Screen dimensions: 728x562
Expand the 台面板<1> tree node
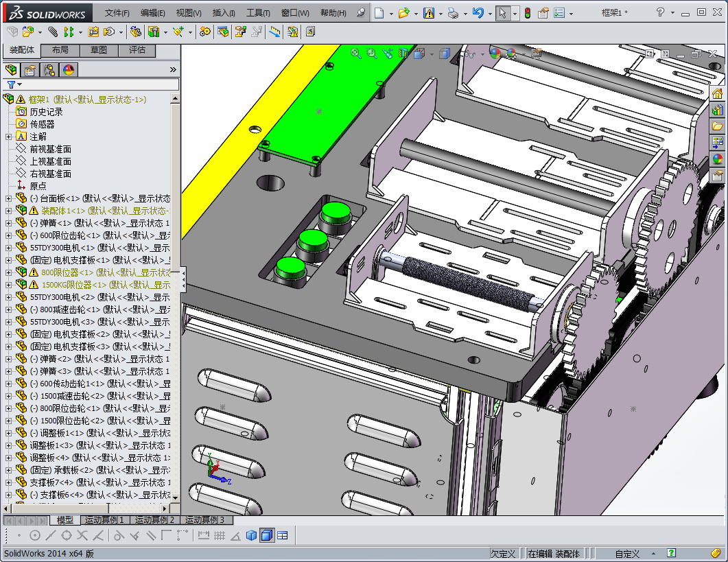[8, 198]
